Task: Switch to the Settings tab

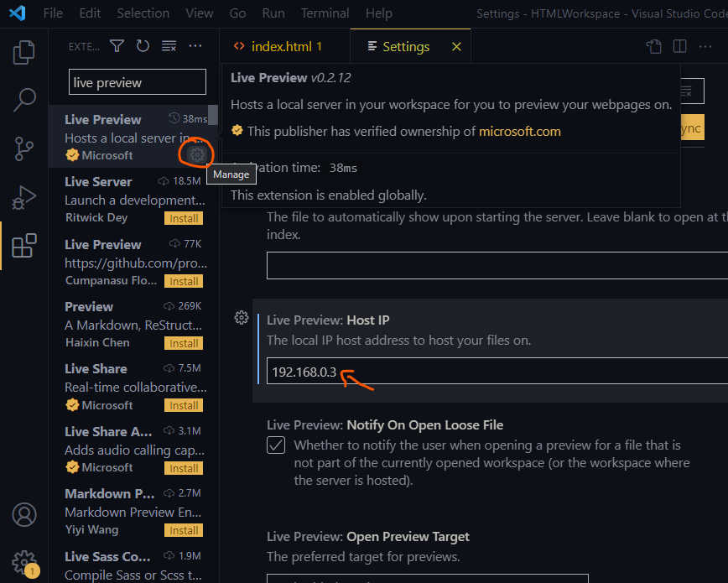Action: point(410,46)
